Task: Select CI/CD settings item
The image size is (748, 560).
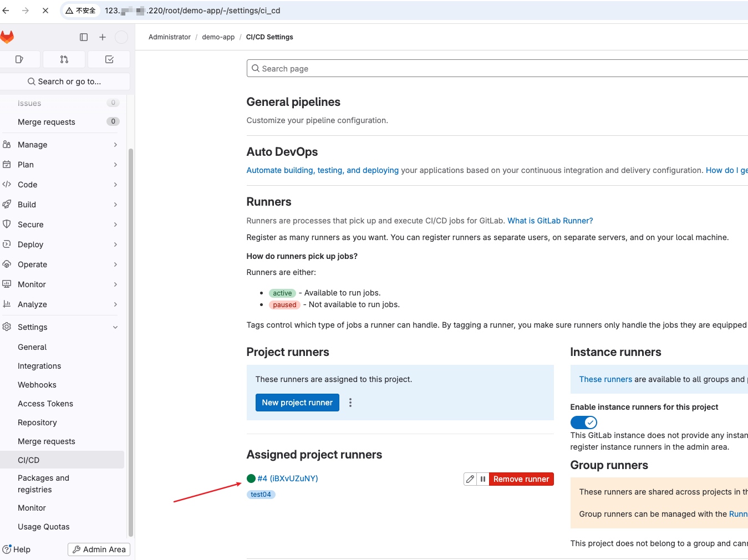Action: point(62,460)
